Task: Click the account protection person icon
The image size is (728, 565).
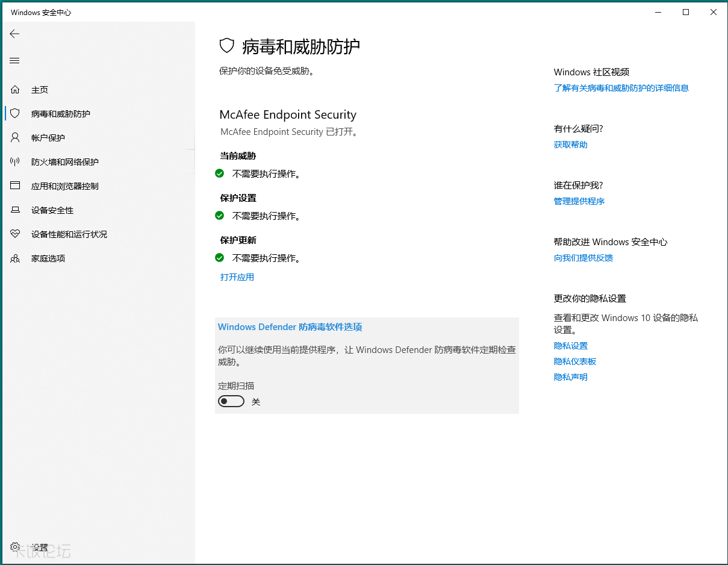Action: (15, 138)
